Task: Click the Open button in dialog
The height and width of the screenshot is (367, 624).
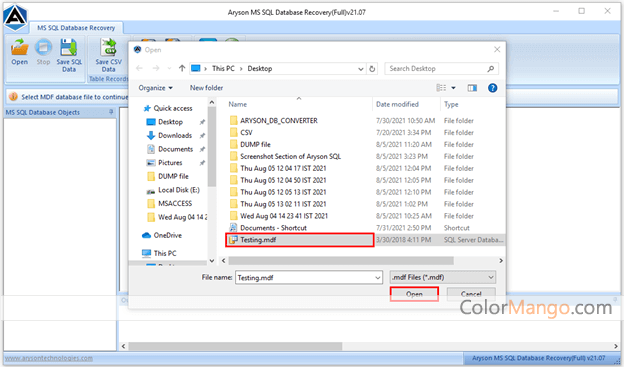Action: 414,294
